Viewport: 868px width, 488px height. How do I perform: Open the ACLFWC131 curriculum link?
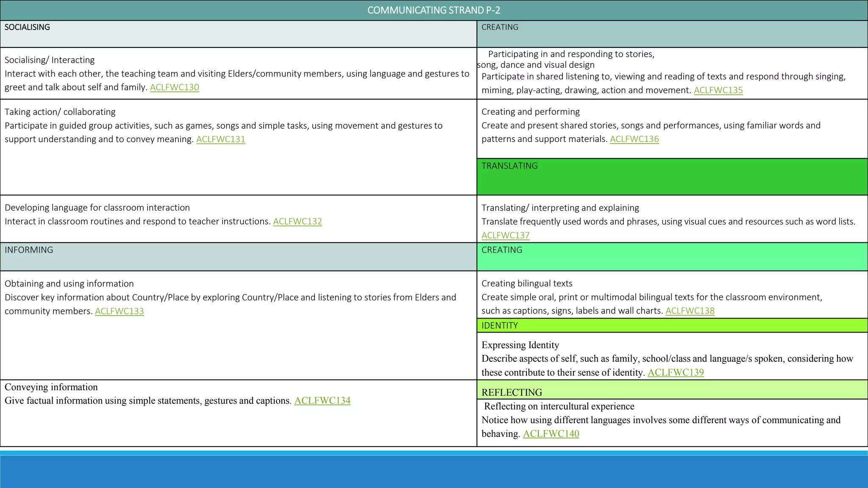point(220,139)
